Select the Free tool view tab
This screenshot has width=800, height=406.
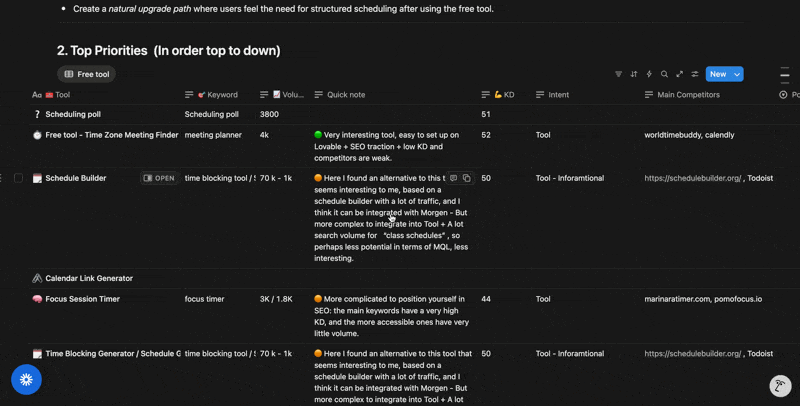pos(86,74)
